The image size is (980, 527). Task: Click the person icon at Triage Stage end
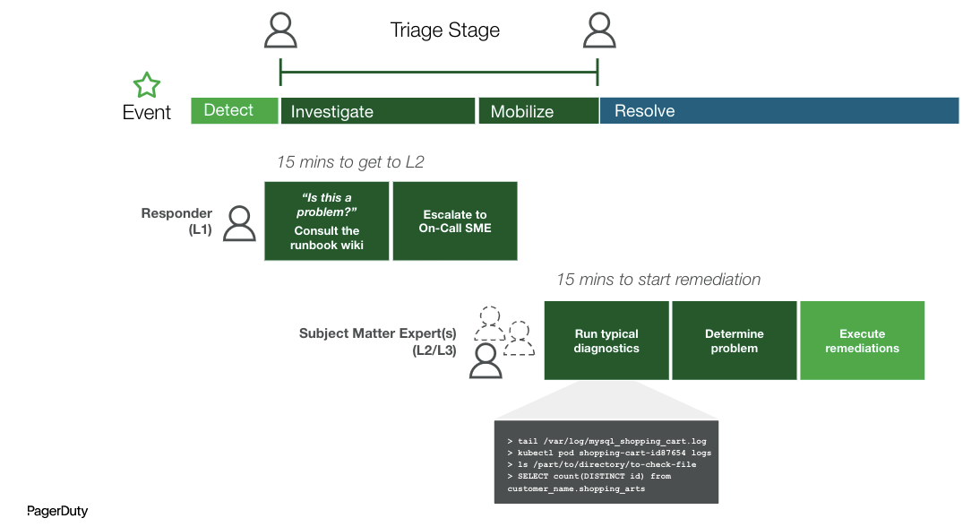click(598, 30)
